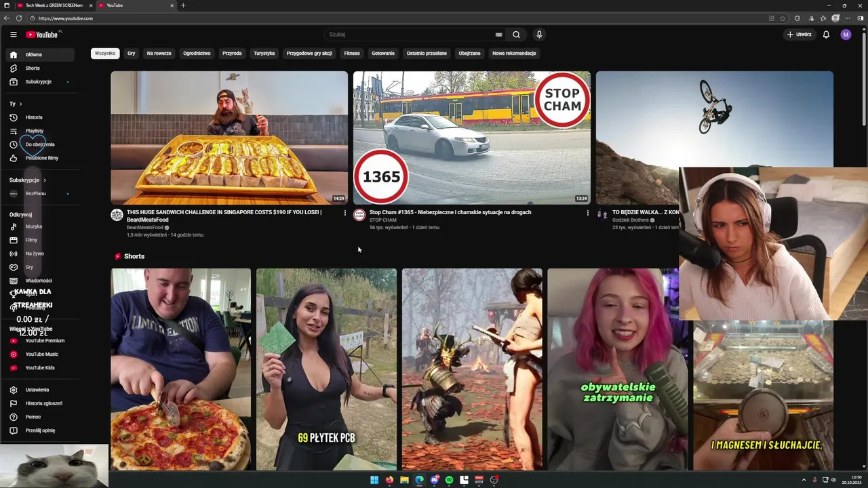Open Shorts from the sidebar
Viewport: 868px width, 488px height.
click(41, 68)
